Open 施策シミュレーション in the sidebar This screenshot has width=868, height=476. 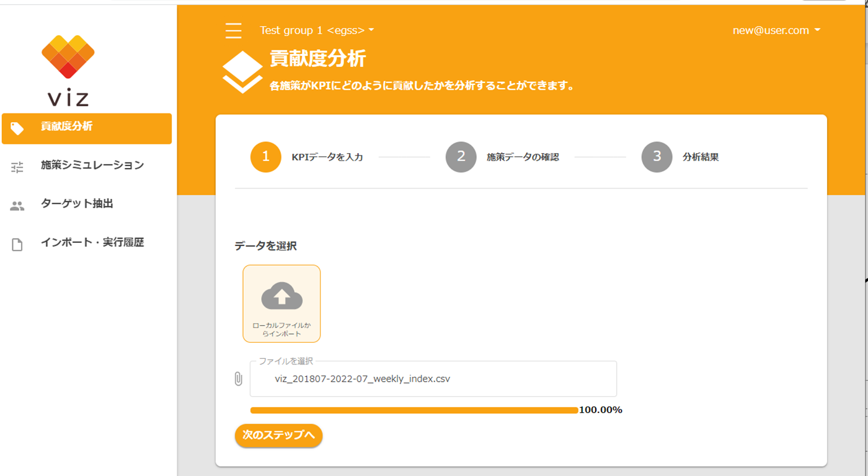pyautogui.click(x=87, y=165)
